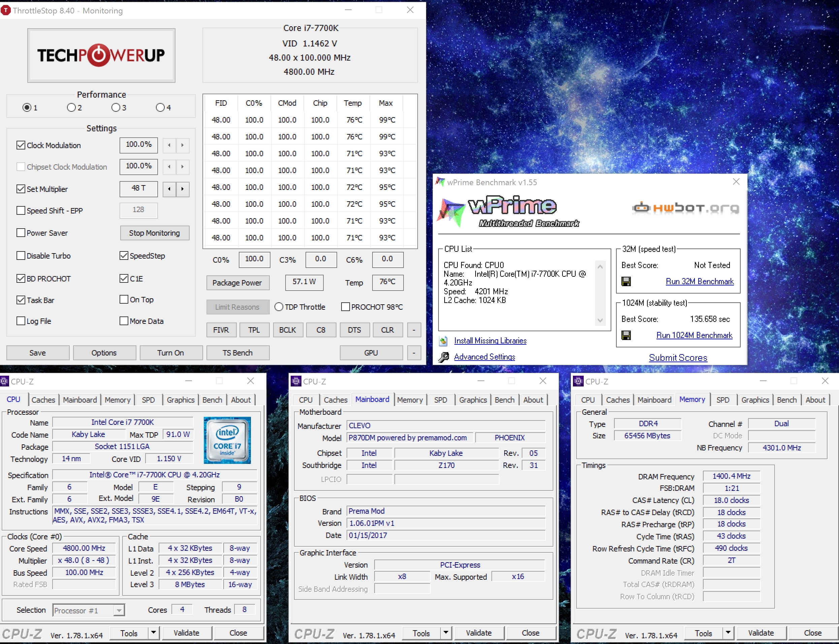
Task: Open Tools dropdown arrow in Memory CPU-Z
Action: pyautogui.click(x=728, y=633)
